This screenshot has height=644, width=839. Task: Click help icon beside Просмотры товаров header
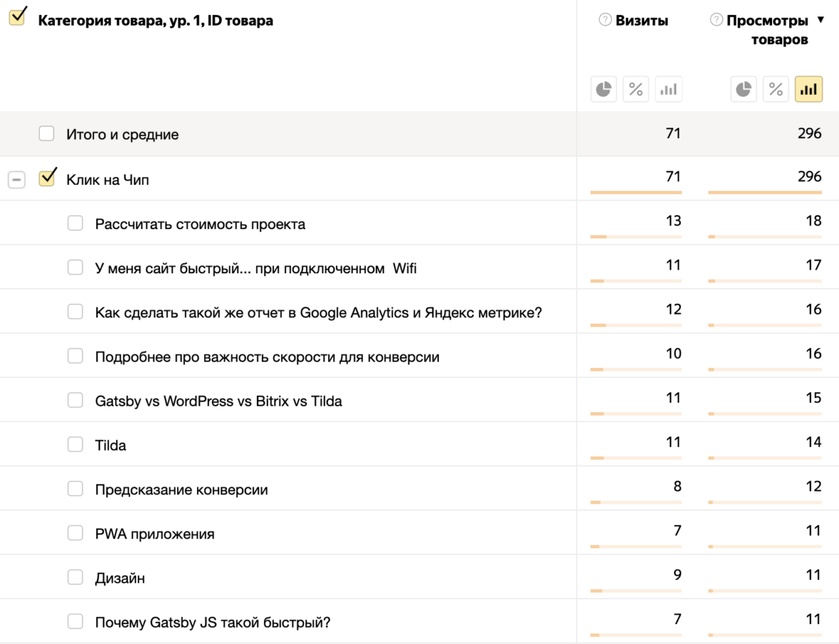tap(716, 20)
